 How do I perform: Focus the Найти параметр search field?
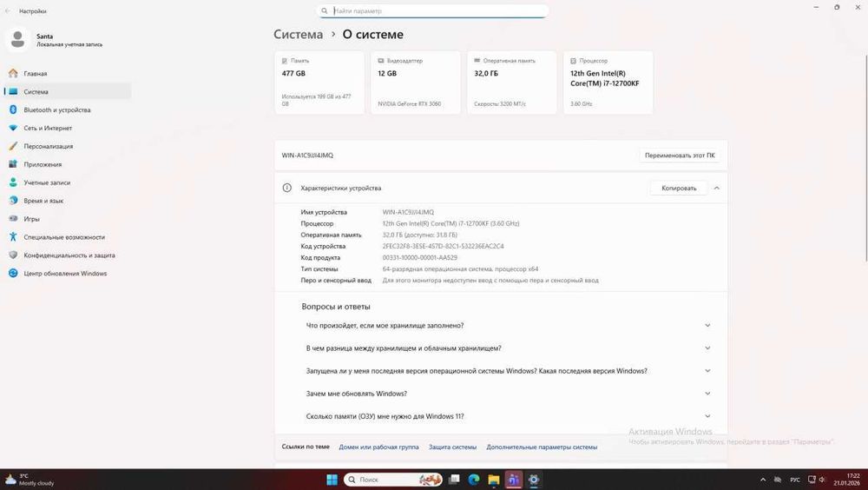(x=432, y=10)
